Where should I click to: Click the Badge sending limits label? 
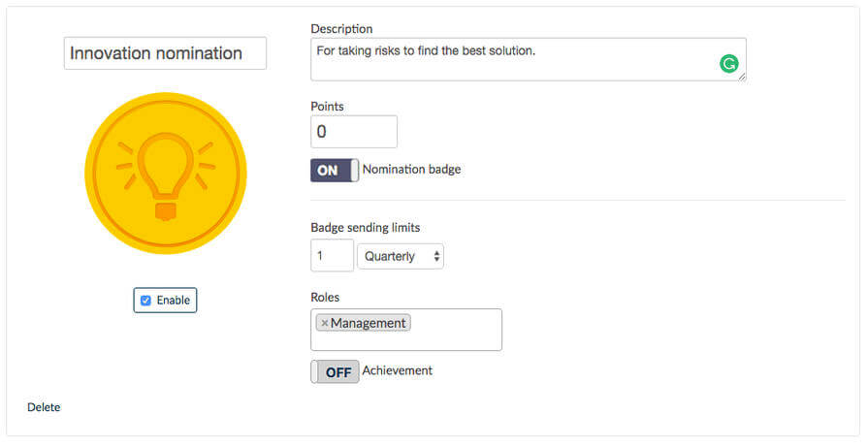pos(366,227)
